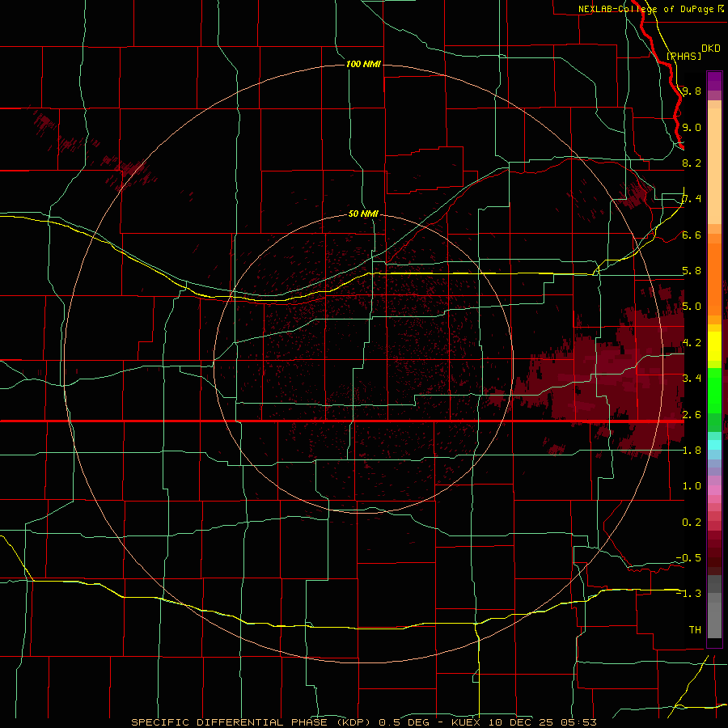
Task: Click the "5.0" scale value
Action: coord(692,307)
